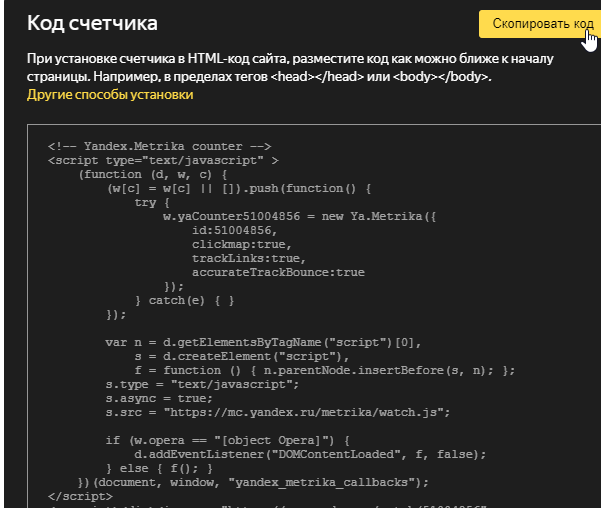
Task: Select the clickmap:true line
Action: pyautogui.click(x=241, y=245)
